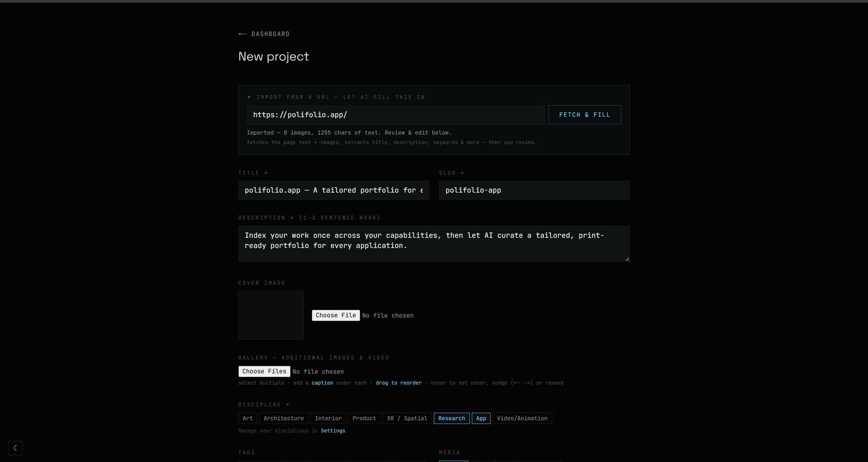Click the 'New project' page heading
868x462 pixels.
coord(274,56)
